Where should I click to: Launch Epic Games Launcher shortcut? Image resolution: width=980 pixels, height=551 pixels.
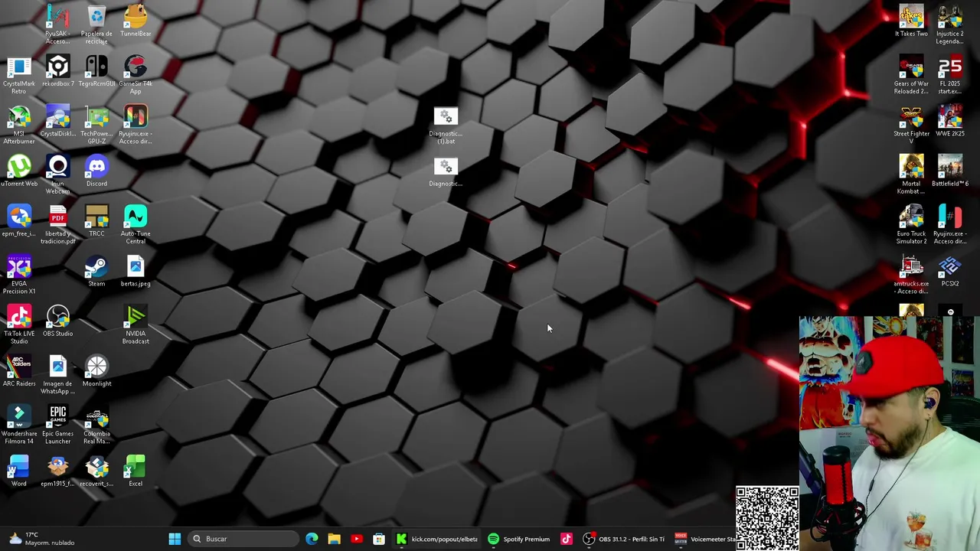click(x=57, y=424)
